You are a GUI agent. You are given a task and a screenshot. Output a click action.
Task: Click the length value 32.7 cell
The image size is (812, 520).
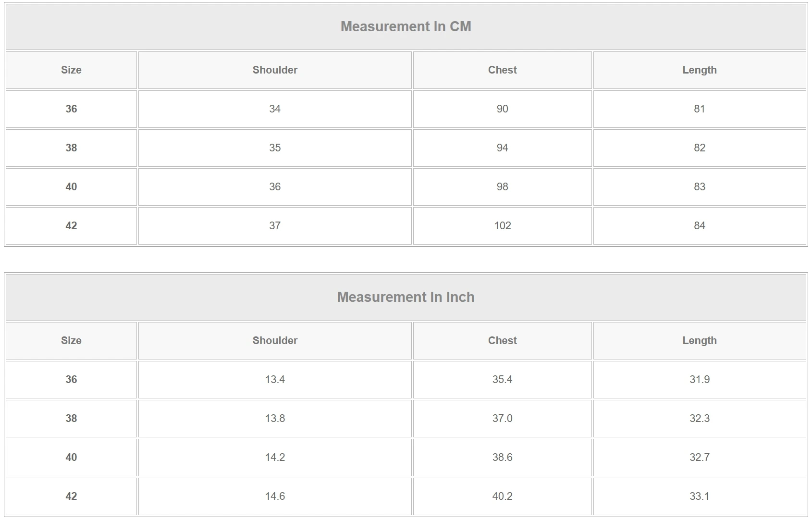(699, 458)
